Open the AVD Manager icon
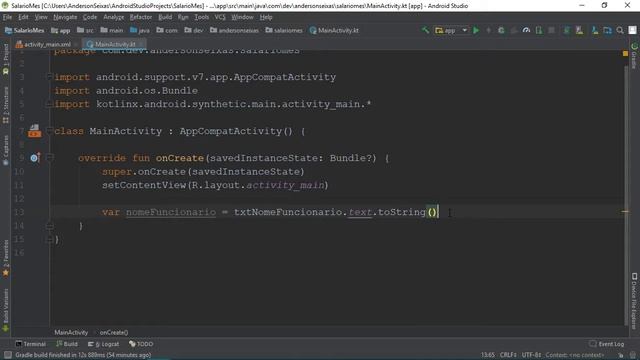The image size is (640, 360). [x=579, y=30]
